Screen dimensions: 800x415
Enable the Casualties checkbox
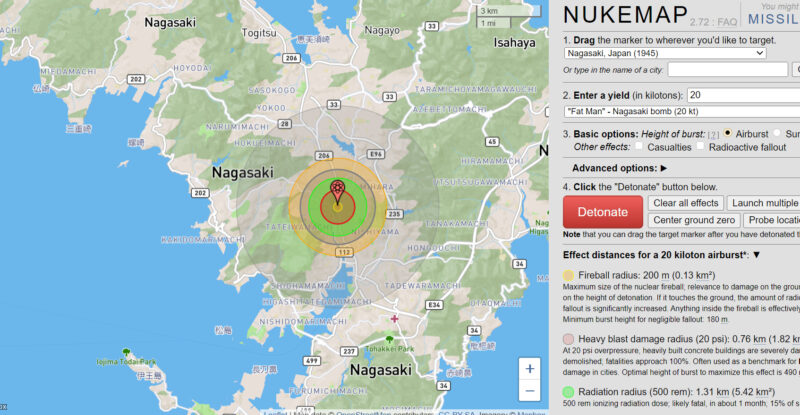pos(639,147)
